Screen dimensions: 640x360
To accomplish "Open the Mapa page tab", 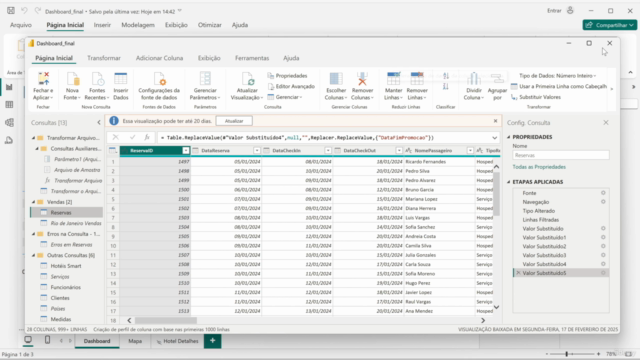I will click(x=135, y=341).
